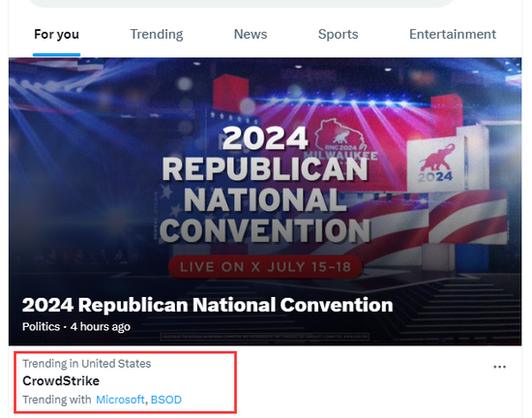Screen dimensions: 532x418
Task: Click the Politics · 4 hours ago label
Action: 76,326
